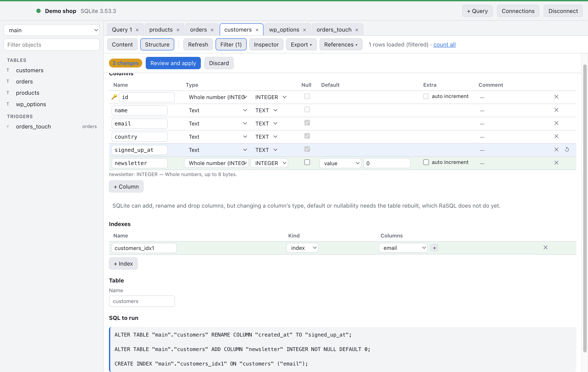Click the count all link
Image resolution: width=588 pixels, height=372 pixels.
click(444, 45)
